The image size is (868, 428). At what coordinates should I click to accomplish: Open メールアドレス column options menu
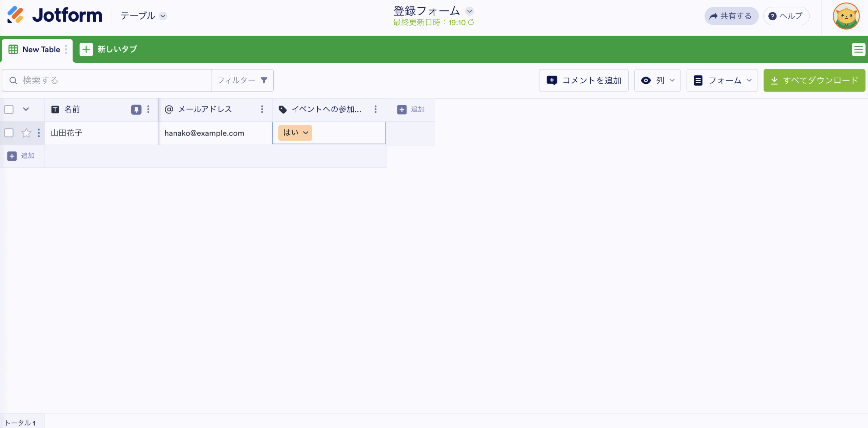pyautogui.click(x=262, y=109)
